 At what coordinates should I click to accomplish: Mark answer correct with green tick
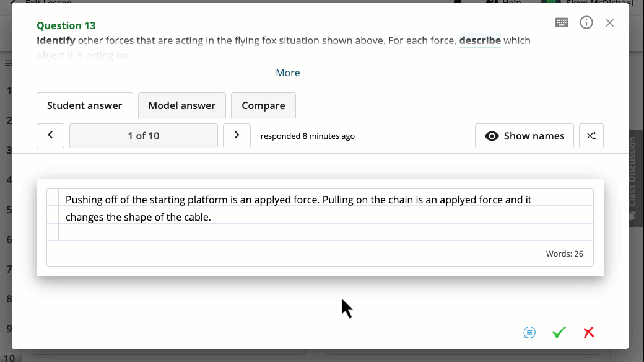(559, 333)
